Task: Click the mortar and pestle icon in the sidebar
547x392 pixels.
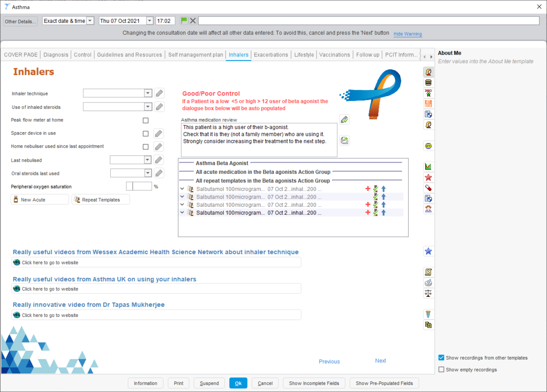Action: [x=428, y=282]
